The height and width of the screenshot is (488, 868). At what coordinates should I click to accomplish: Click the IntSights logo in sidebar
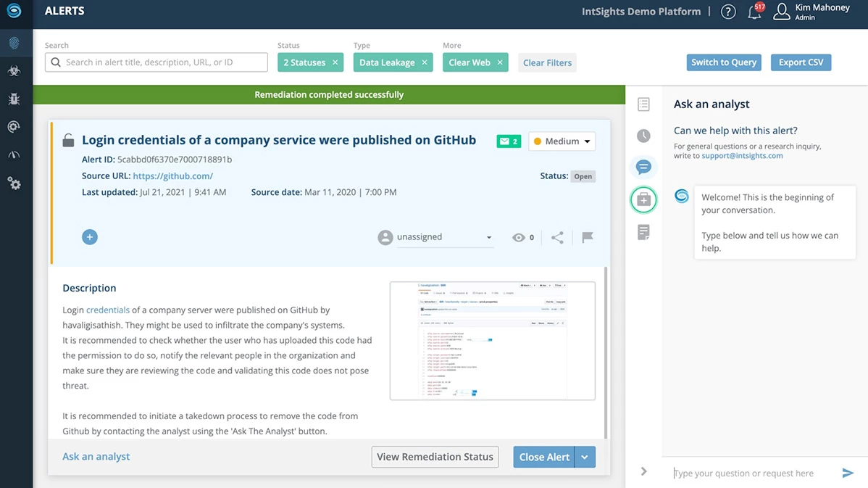point(14,11)
